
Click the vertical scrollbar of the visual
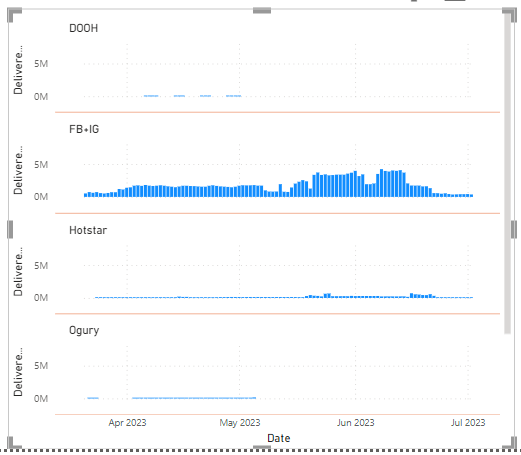click(x=507, y=173)
